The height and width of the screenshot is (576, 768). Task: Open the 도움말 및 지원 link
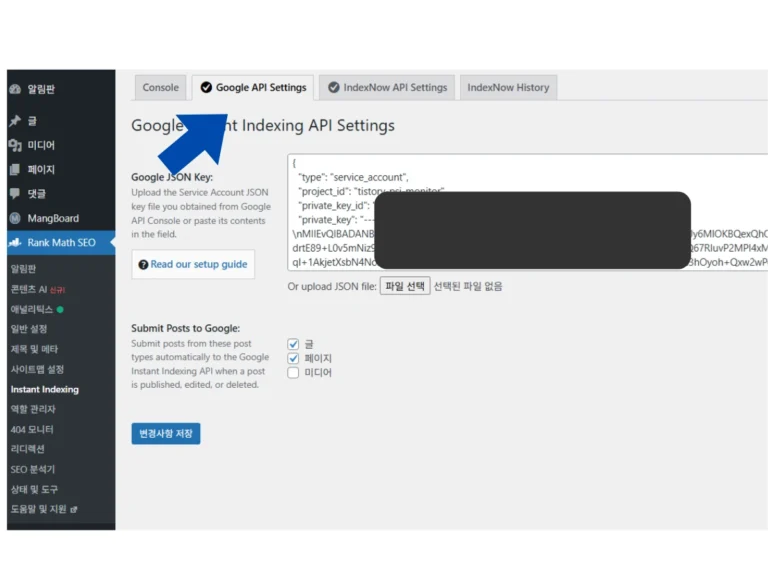39,509
